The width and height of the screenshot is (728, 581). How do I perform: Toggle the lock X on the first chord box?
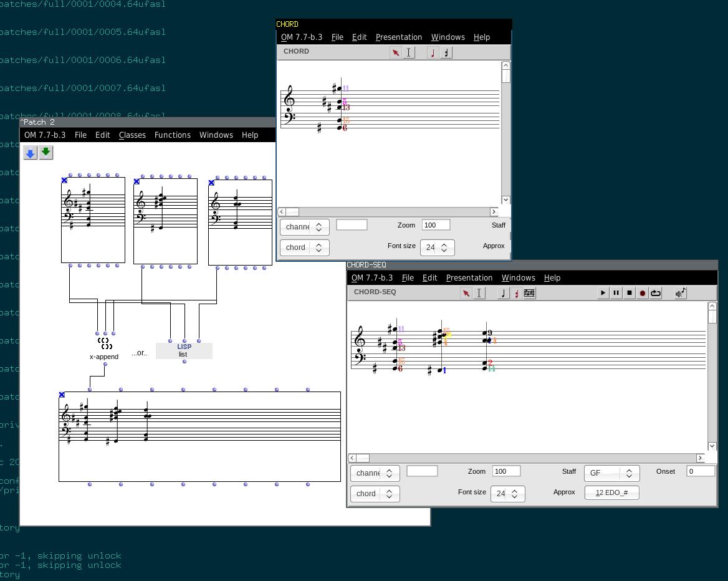tap(64, 180)
